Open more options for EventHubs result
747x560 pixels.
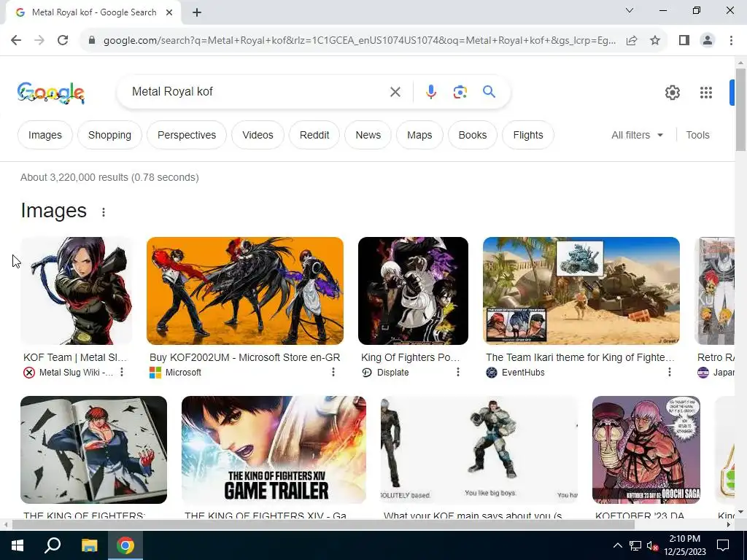coord(670,372)
